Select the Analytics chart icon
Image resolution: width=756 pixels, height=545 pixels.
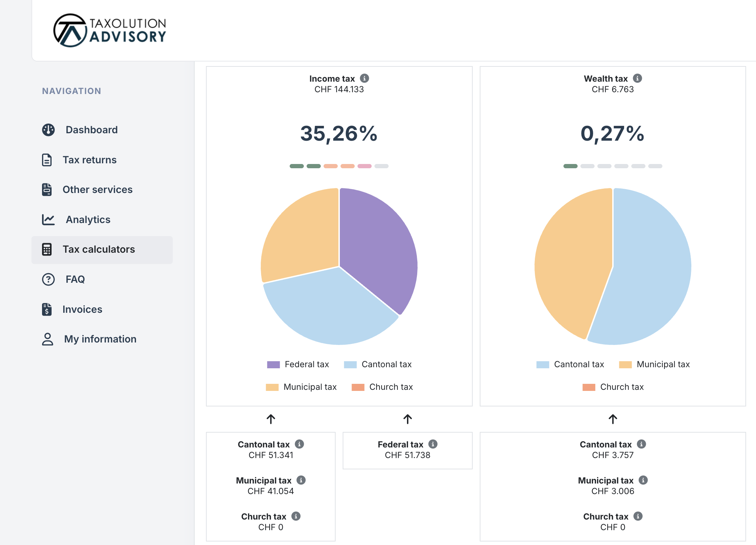click(48, 219)
